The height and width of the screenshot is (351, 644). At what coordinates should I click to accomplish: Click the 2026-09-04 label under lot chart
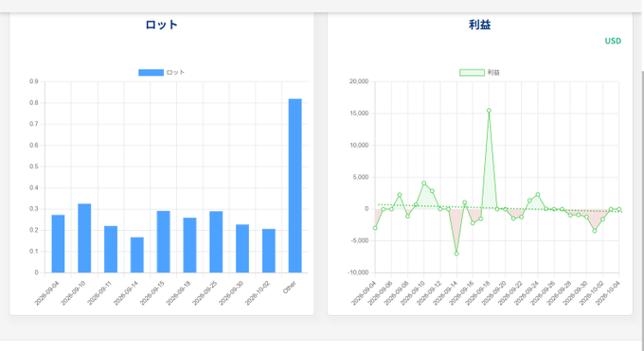point(46,293)
